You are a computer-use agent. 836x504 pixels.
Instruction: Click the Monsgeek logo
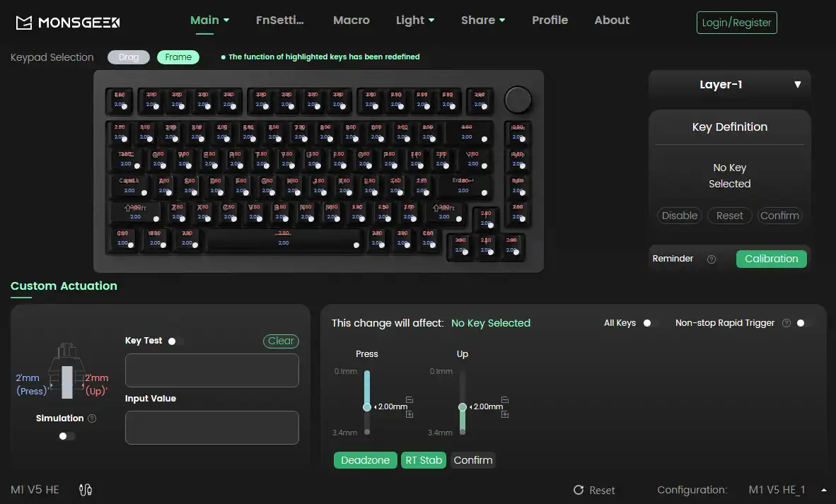68,23
